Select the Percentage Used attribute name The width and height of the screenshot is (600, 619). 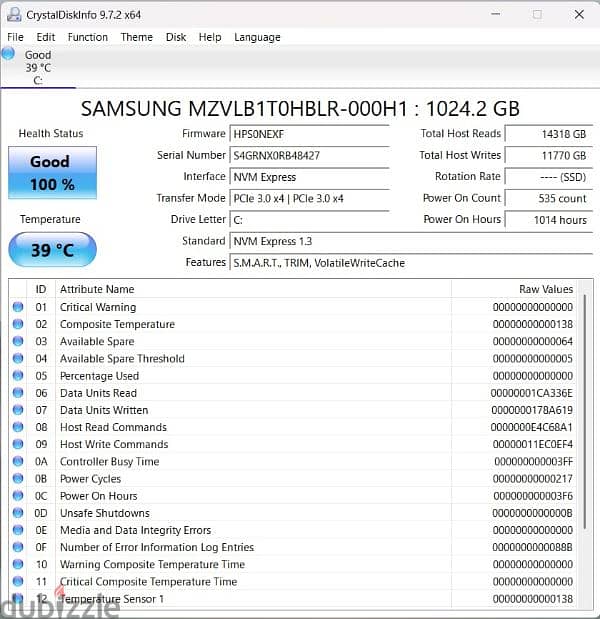(x=99, y=376)
